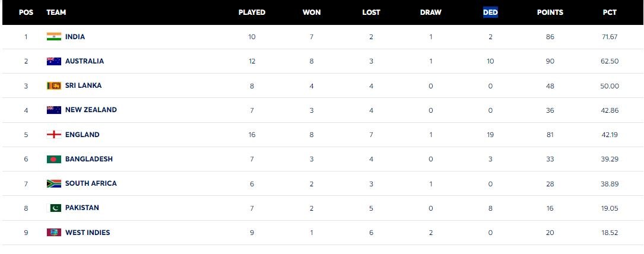Image resolution: width=644 pixels, height=254 pixels.
Task: Open the WEST INDIES team link
Action: pyautogui.click(x=87, y=233)
